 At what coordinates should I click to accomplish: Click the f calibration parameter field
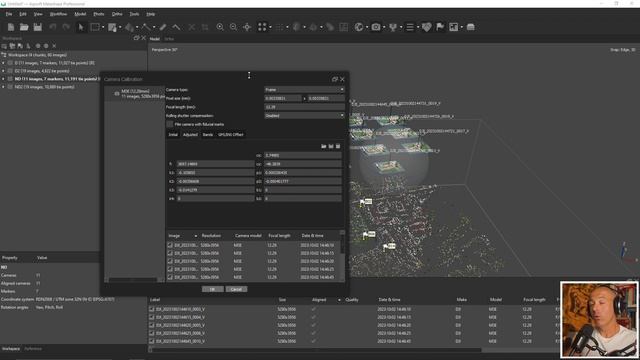tap(215, 164)
